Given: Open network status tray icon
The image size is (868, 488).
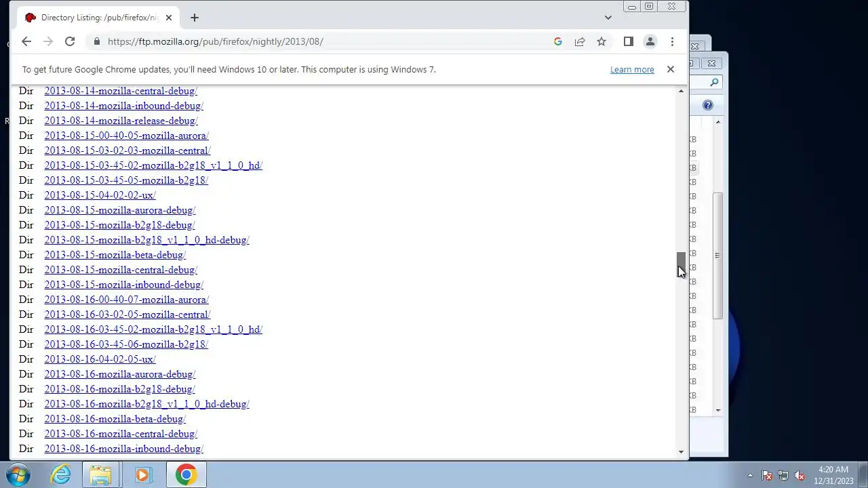Looking at the screenshot, I should (783, 476).
